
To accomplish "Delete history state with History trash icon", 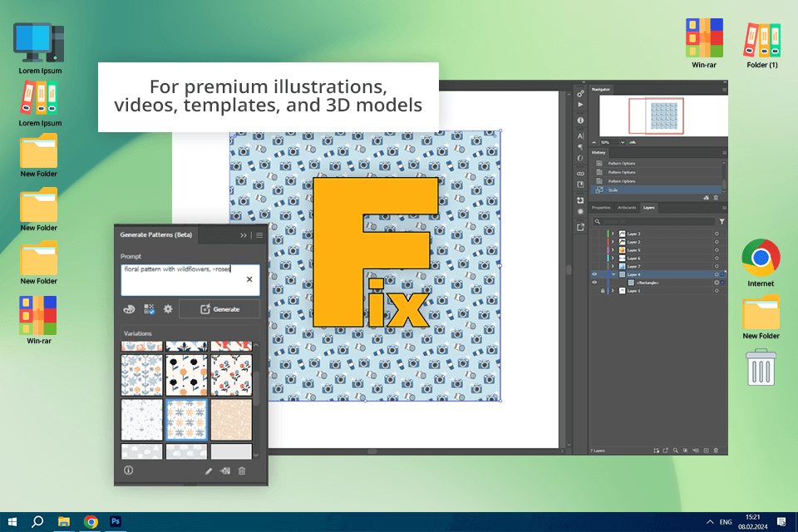I will click(716, 198).
